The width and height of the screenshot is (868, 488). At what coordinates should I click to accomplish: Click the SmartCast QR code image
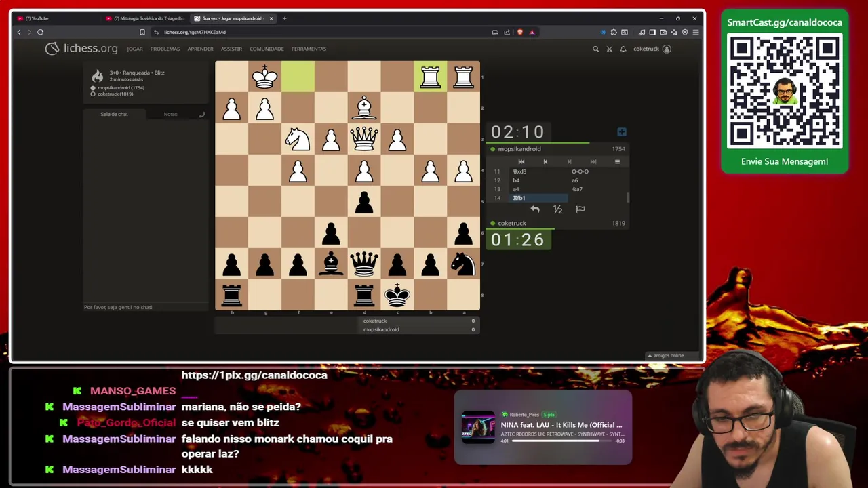(x=785, y=91)
